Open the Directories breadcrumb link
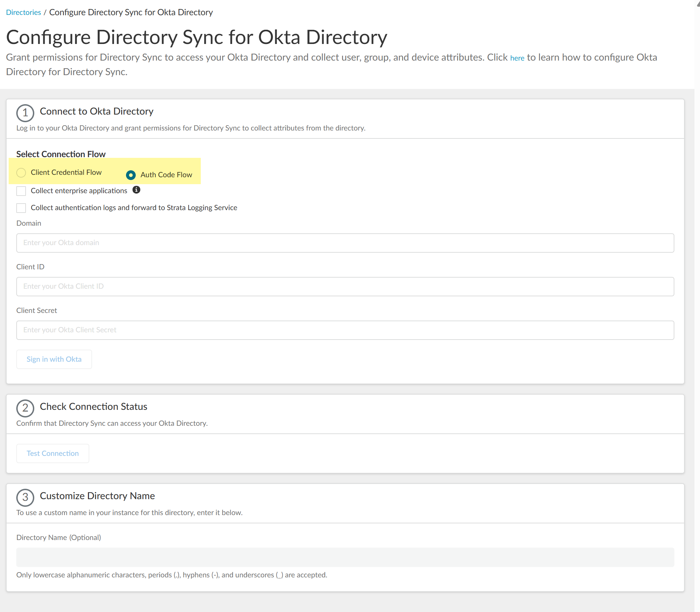Image resolution: width=700 pixels, height=612 pixels. click(24, 12)
